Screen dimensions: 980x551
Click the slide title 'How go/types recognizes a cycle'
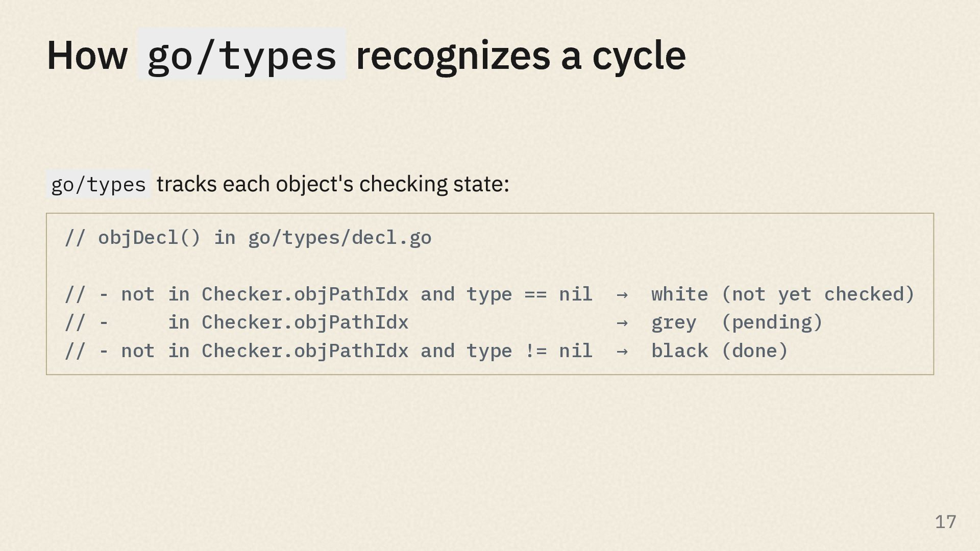tap(366, 55)
